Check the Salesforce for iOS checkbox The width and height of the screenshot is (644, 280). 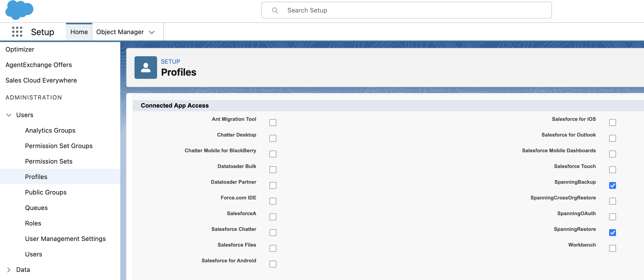click(613, 123)
